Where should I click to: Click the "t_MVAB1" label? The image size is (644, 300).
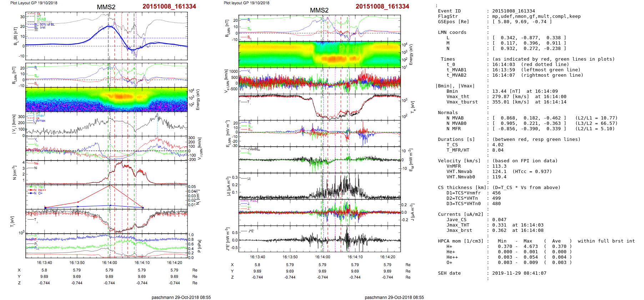[457, 70]
